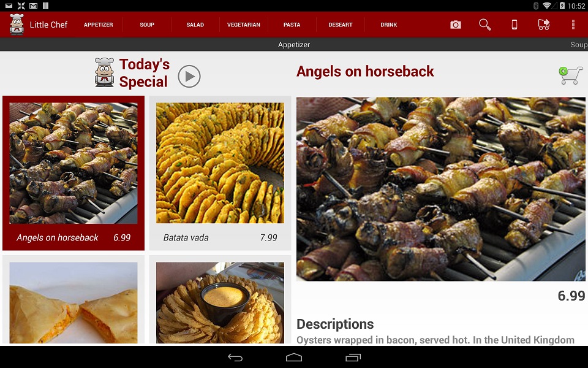Select the Salad category
This screenshot has width=588, height=368.
[x=195, y=25]
